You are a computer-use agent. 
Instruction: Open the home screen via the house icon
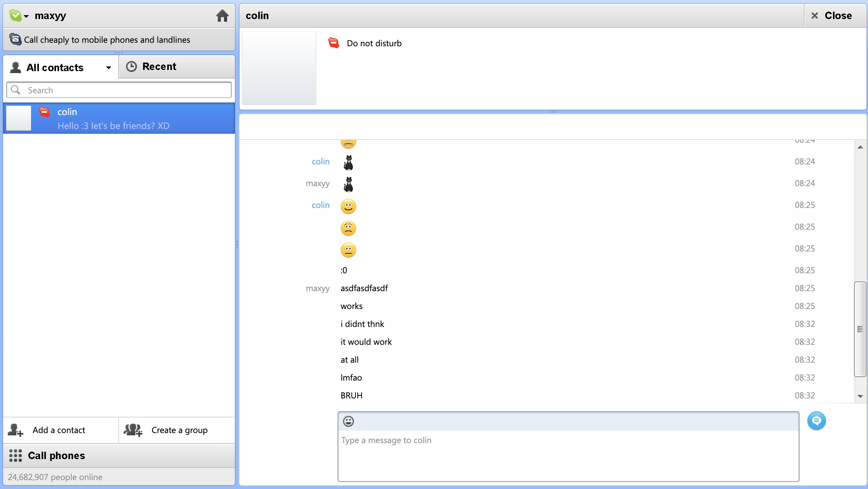point(222,16)
